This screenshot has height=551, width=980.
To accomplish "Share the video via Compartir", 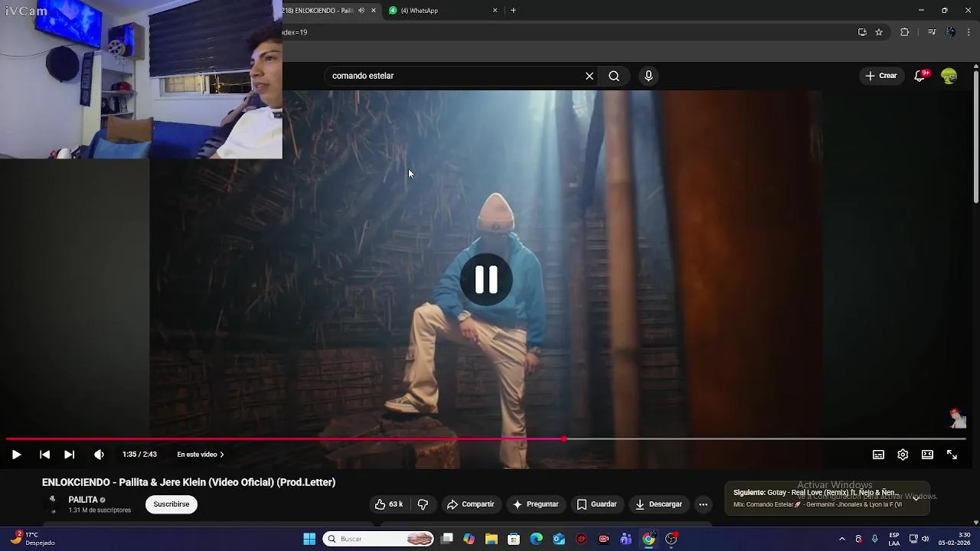I will 471,504.
